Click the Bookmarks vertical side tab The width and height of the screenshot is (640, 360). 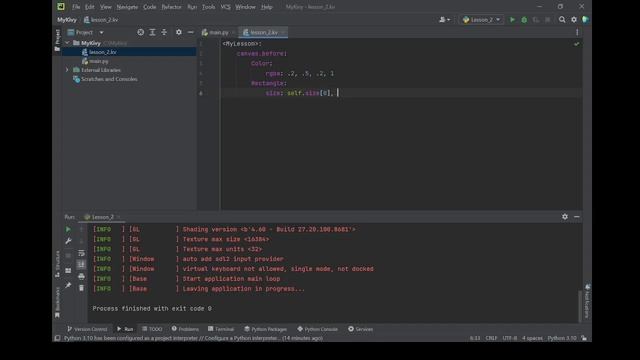(x=57, y=302)
